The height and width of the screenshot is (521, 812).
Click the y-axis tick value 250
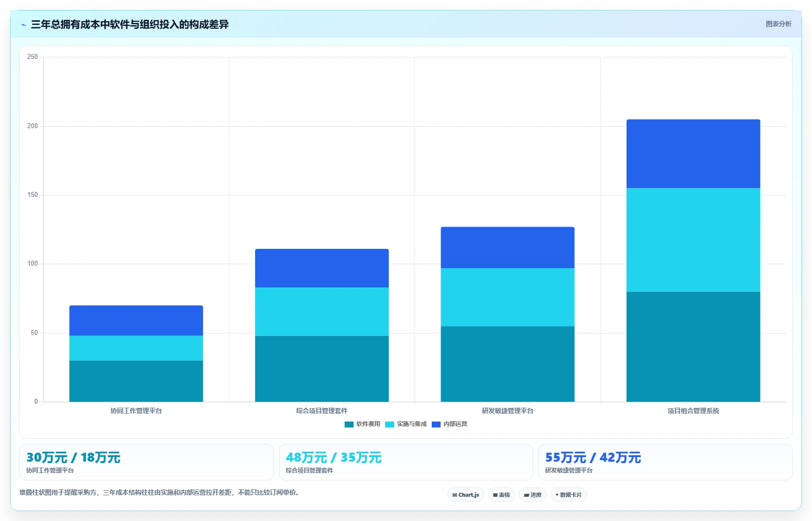(33, 57)
